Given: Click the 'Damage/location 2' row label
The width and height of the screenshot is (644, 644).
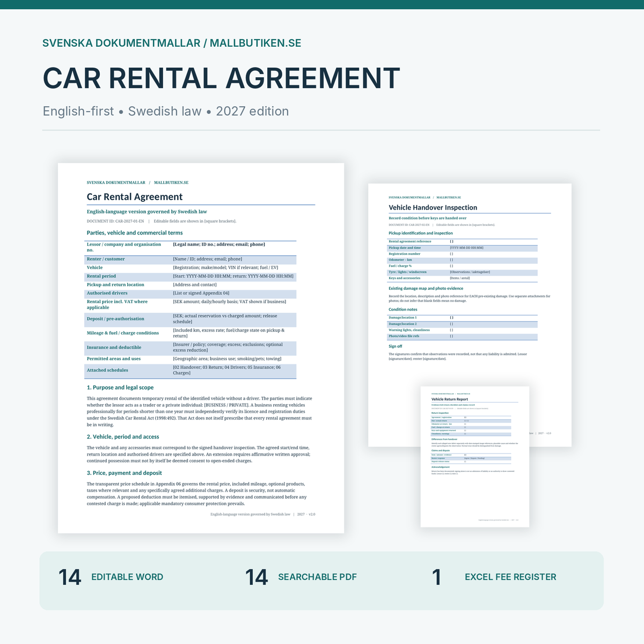Looking at the screenshot, I should 402,324.
